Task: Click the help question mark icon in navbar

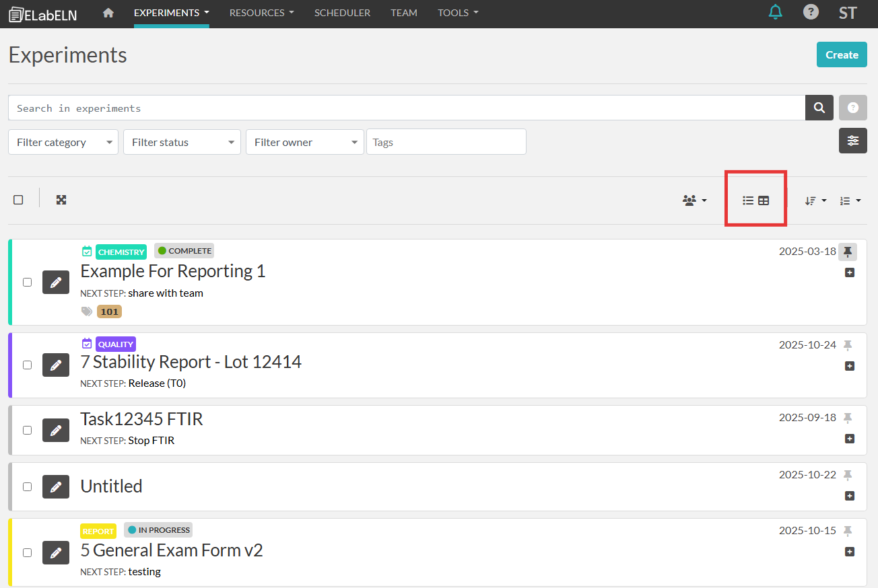Action: click(811, 12)
